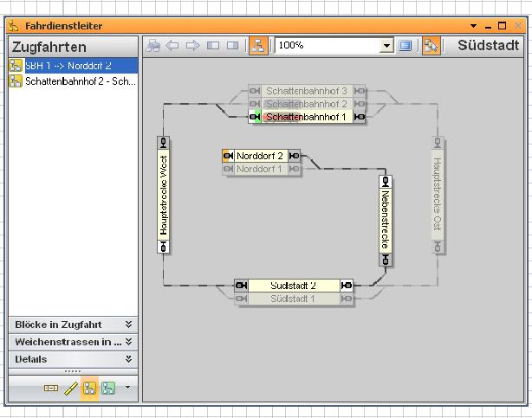The width and height of the screenshot is (532, 418).
Task: Select the Schattenbahnhof 2 - Sch... entry
Action: 73,80
